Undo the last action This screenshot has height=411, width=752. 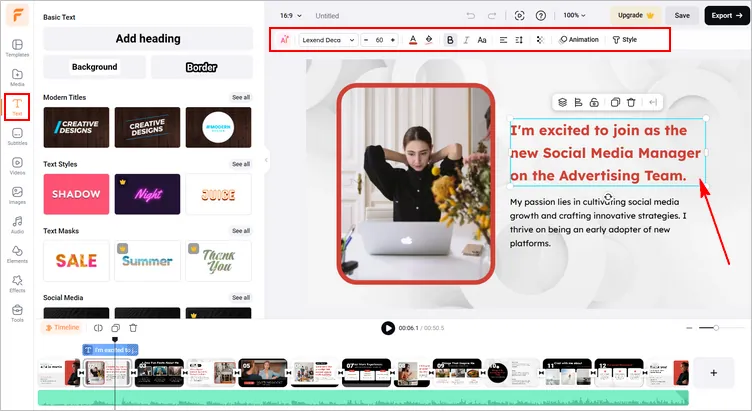(x=470, y=16)
